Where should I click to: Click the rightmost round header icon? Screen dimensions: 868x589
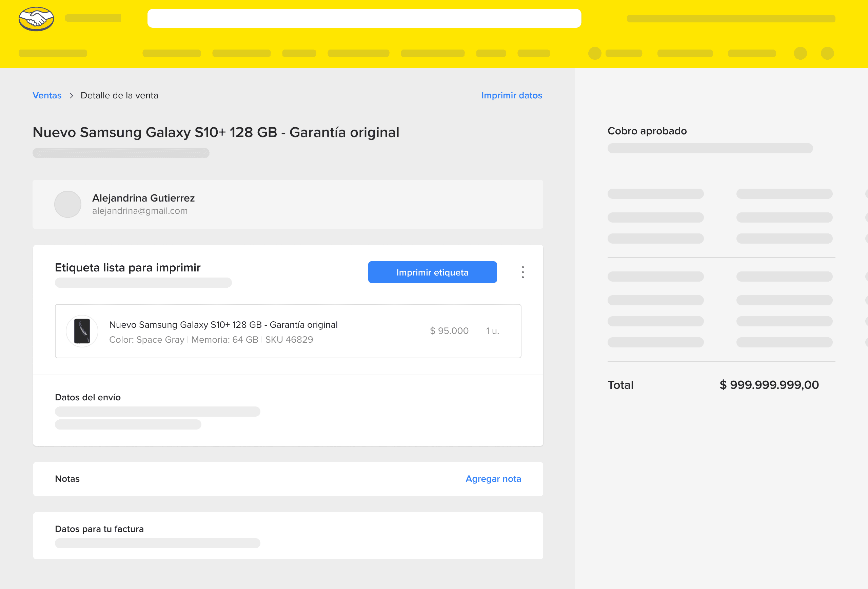[x=827, y=53]
